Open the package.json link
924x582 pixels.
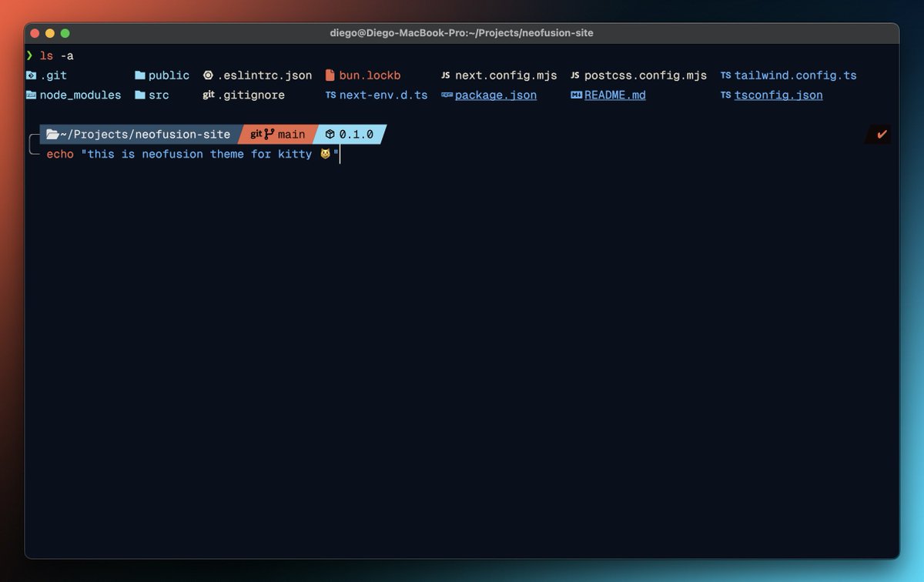(x=496, y=95)
